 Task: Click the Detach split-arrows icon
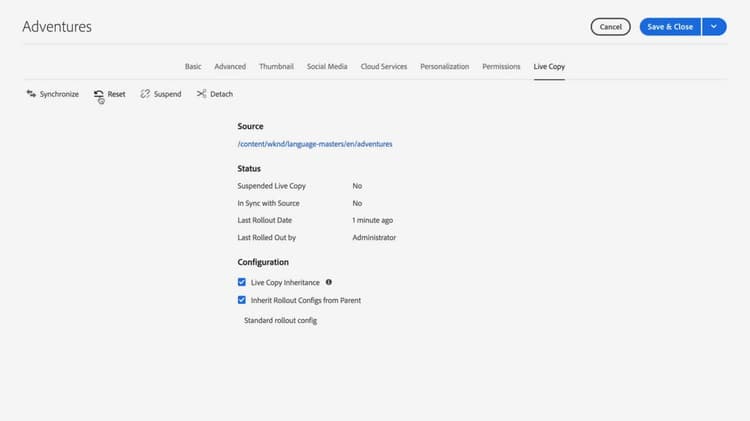(x=201, y=94)
